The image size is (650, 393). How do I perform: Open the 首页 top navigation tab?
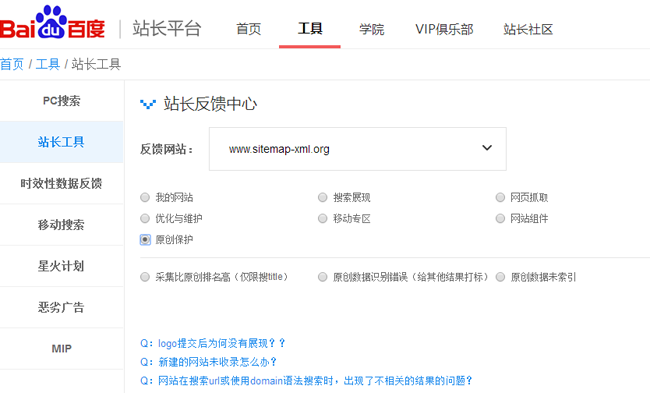(x=248, y=29)
